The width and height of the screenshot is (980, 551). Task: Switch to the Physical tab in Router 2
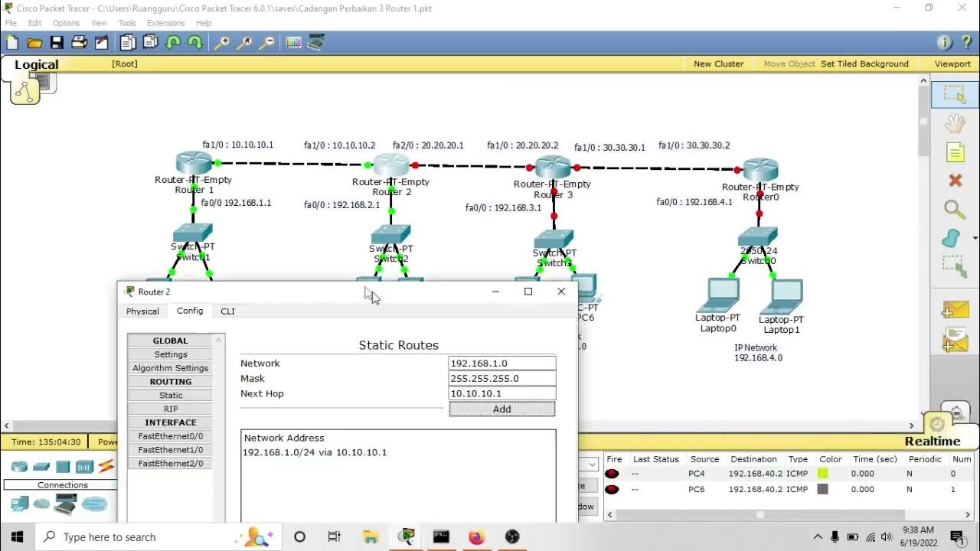tap(142, 311)
